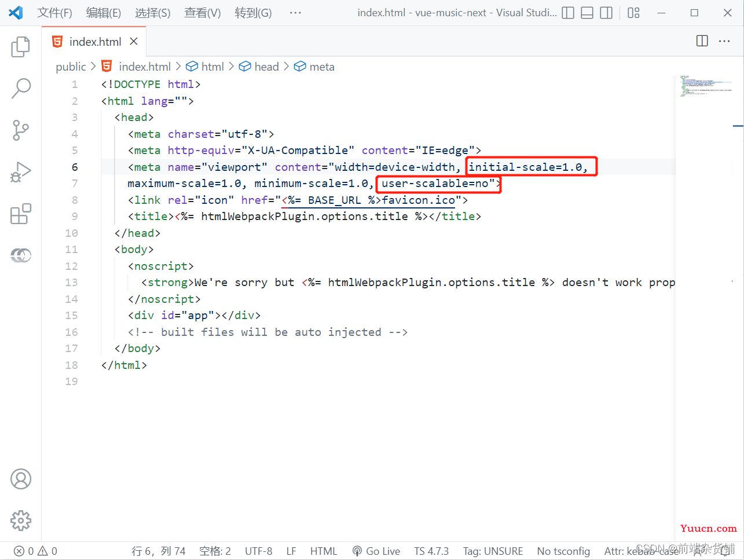The height and width of the screenshot is (560, 744).
Task: Split the editor to the right
Action: click(702, 41)
